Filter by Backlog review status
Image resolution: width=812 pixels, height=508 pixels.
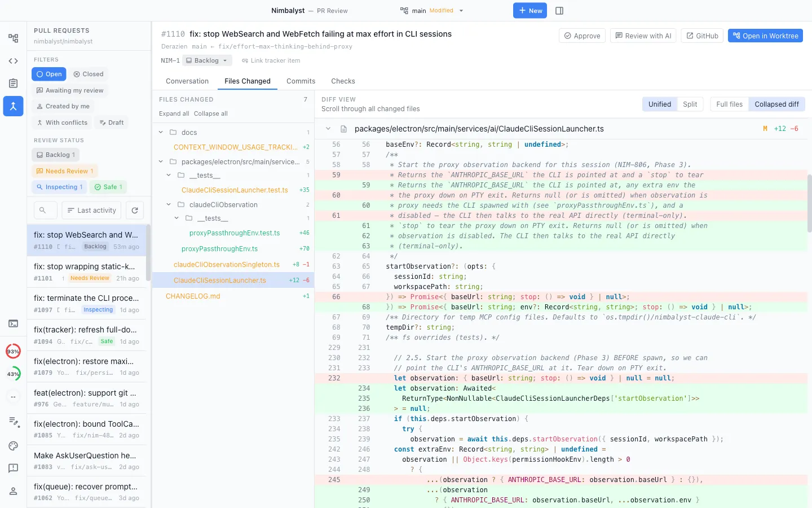pyautogui.click(x=56, y=155)
